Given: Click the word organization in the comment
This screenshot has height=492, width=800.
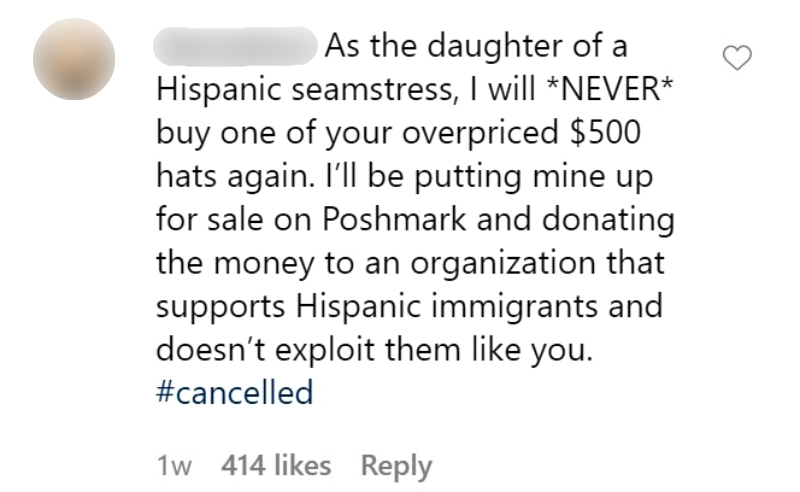Looking at the screenshot, I should 503,264.
